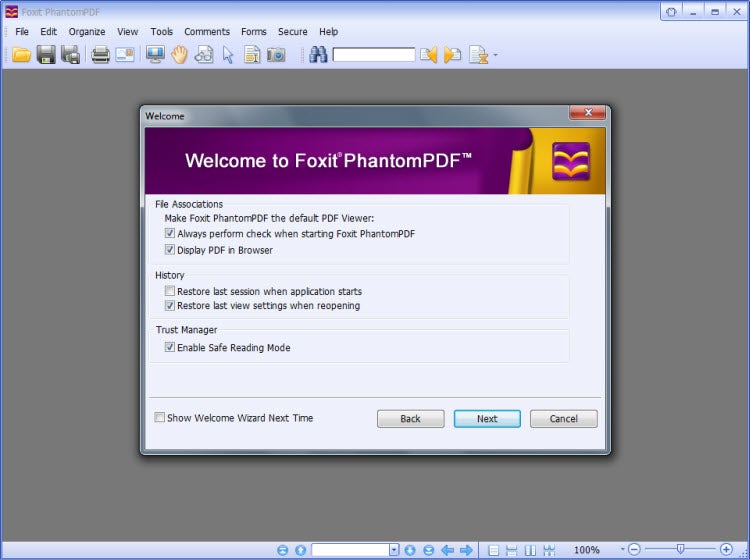This screenshot has width=750, height=560.
Task: Toggle Display PDF in Browser
Action: point(169,250)
